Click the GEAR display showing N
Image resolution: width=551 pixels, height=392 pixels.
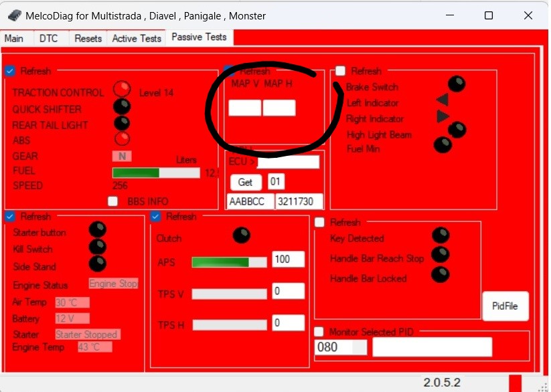[x=122, y=156]
